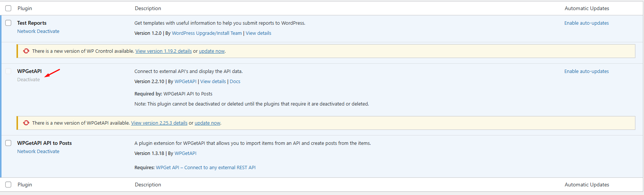Screen dimensions: 644x195
Task: View details of the WPGetAPI plugin
Action: (213, 82)
